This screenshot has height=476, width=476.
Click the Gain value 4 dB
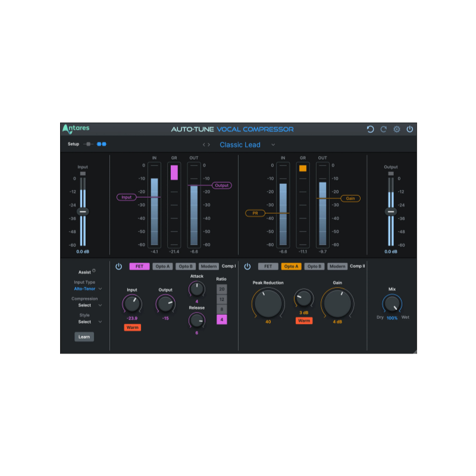(x=337, y=322)
